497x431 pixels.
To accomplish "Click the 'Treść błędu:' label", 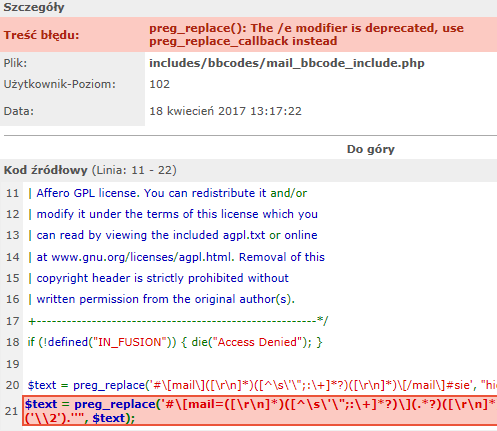I will (41, 35).
